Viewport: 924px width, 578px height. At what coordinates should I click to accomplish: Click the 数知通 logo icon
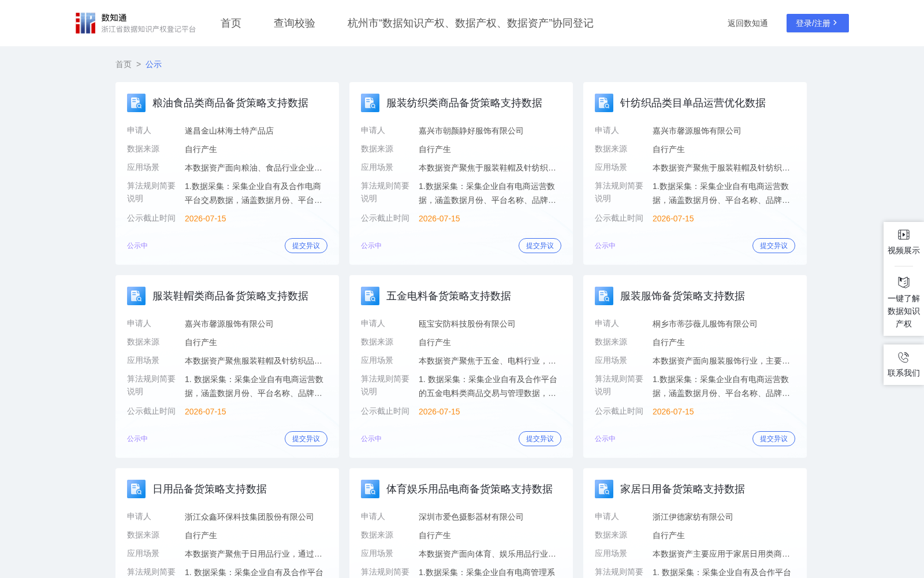85,23
